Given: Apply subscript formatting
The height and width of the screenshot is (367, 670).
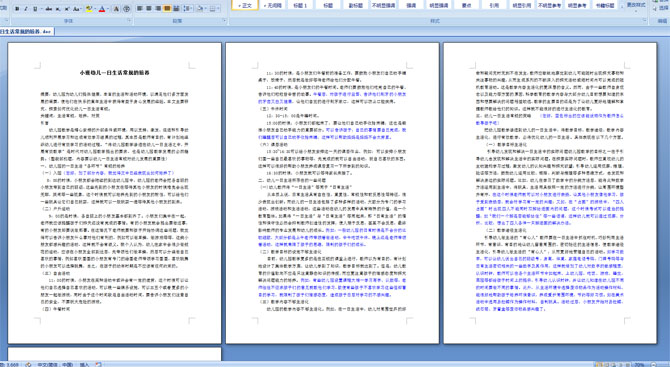Looking at the screenshot, I should pos(58,9).
